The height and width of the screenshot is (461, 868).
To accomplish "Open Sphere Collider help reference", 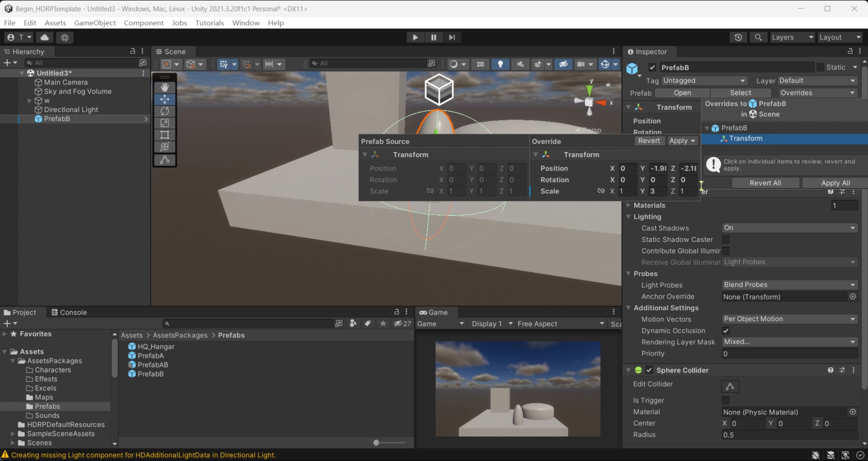I will point(831,370).
